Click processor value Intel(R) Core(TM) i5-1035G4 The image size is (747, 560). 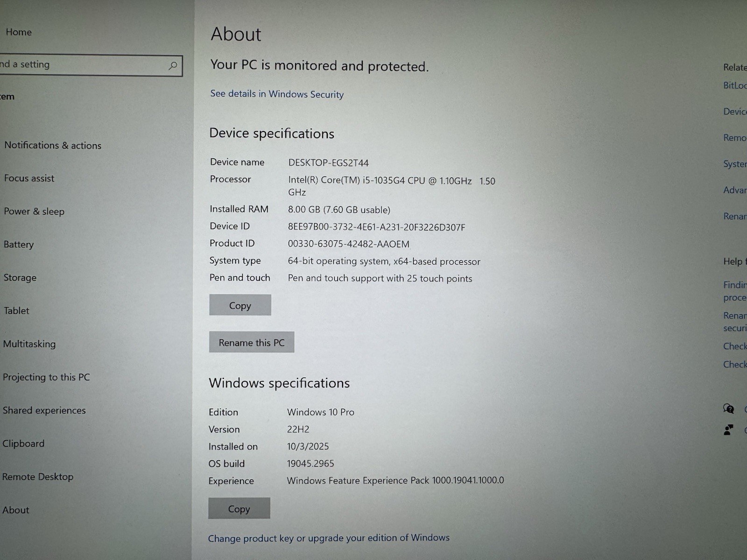392,186
